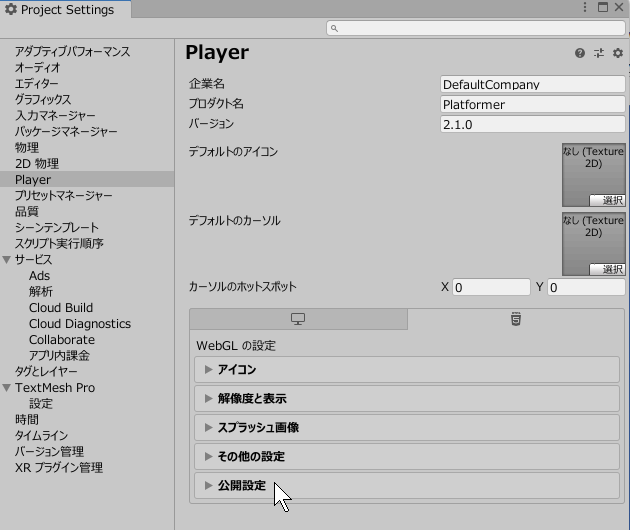Image resolution: width=630 pixels, height=530 pixels.
Task: Edit the hotspot X value field
Action: pyautogui.click(x=491, y=287)
